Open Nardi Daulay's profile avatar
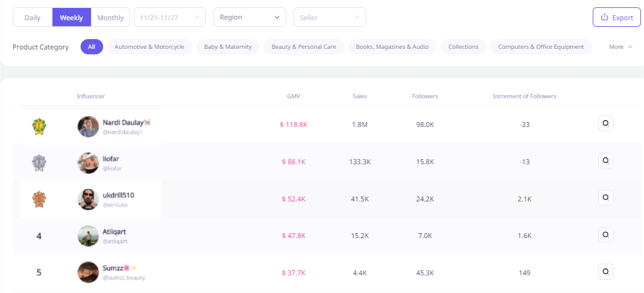 coord(88,126)
